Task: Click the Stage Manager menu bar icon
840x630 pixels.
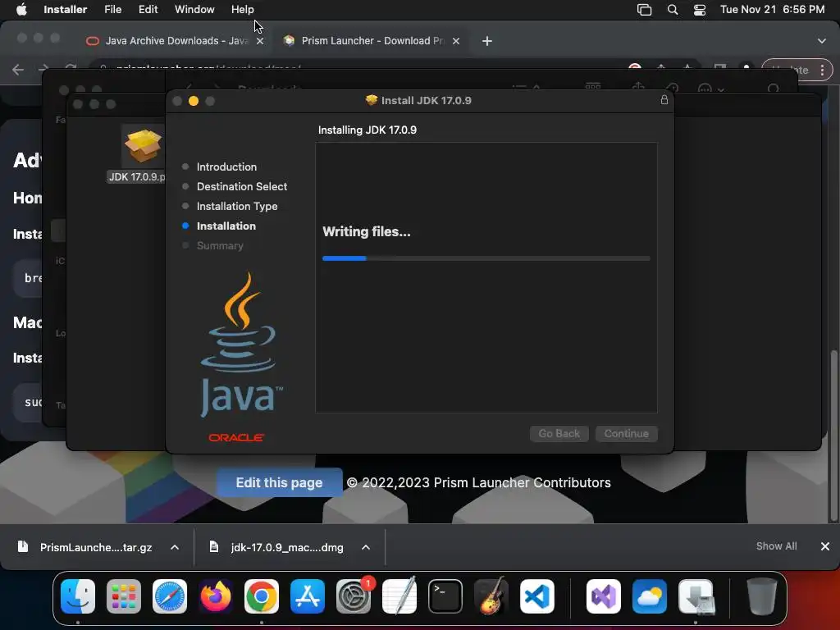Action: point(645,10)
